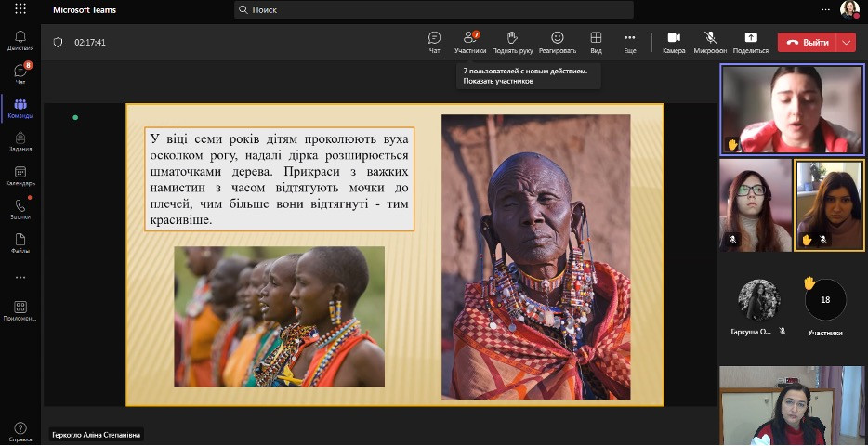Expand the More actions menu
This screenshot has width=868, height=446.
point(630,41)
